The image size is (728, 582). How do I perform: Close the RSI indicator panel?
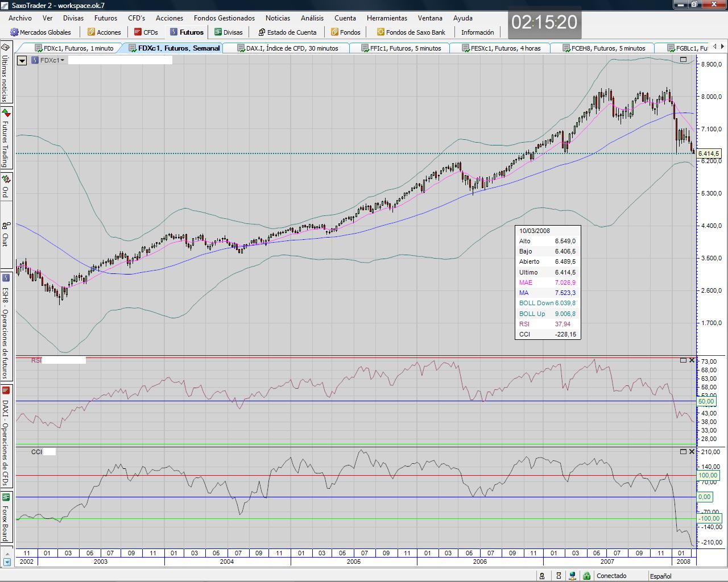(692, 360)
